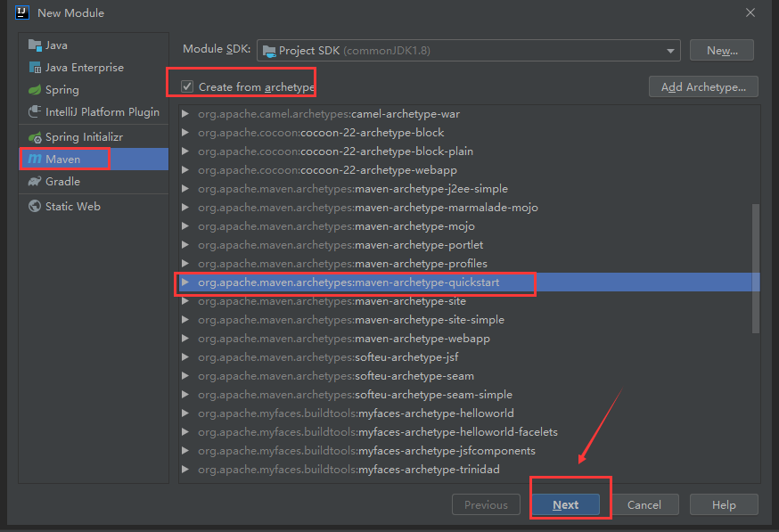Expand cocoon-22-archetype-webapp node
This screenshot has width=779, height=532.
[x=185, y=170]
